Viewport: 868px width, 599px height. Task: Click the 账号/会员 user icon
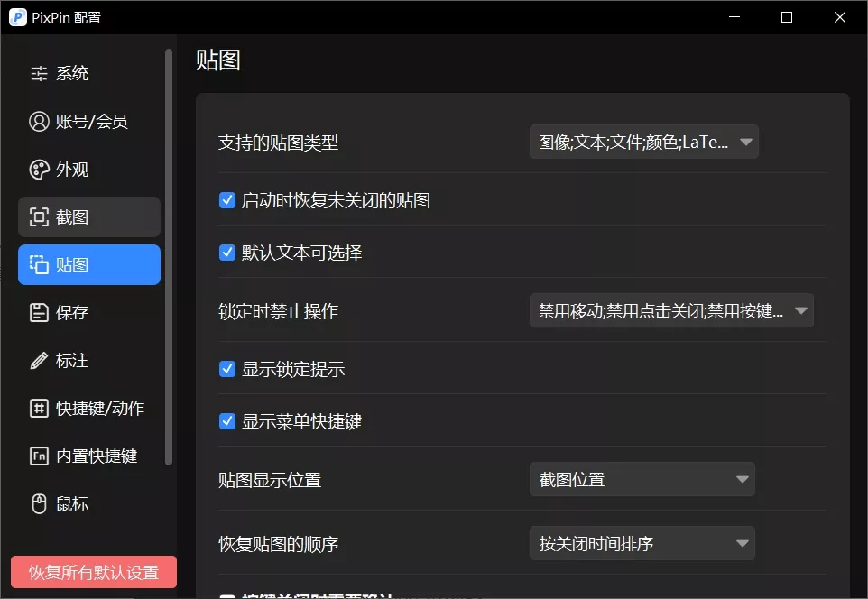tap(39, 122)
